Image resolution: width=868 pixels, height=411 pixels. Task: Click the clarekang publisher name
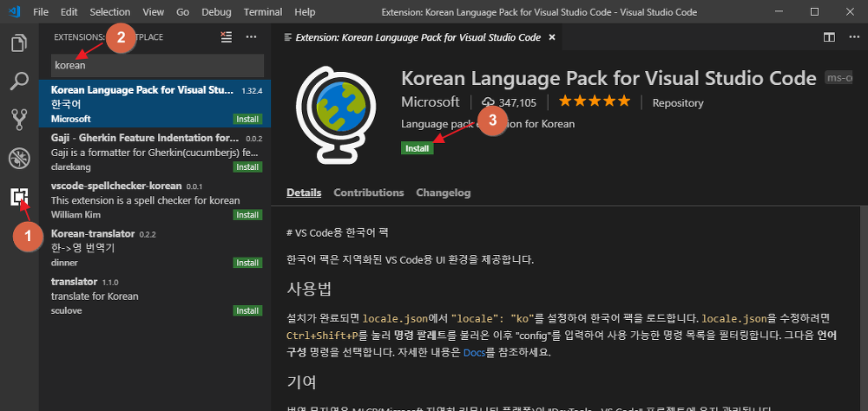coord(71,167)
